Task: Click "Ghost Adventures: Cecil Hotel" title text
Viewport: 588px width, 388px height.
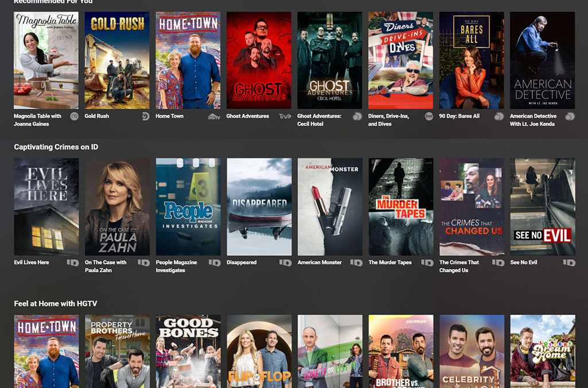Action: coord(319,120)
